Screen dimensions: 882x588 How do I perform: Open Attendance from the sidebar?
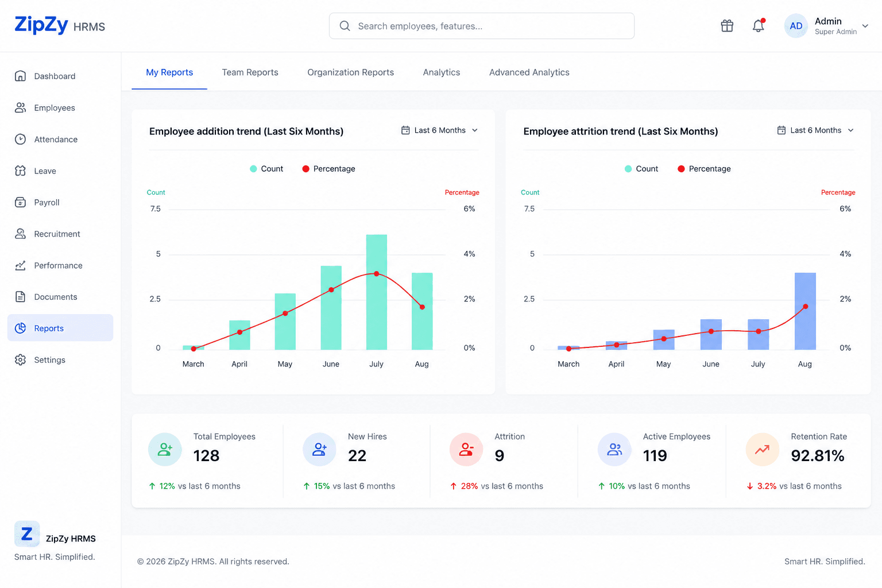point(60,139)
